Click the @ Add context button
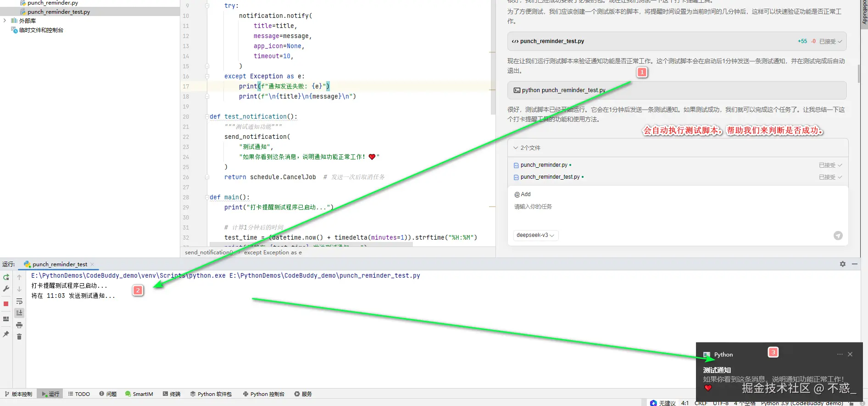The height and width of the screenshot is (406, 868). tap(523, 194)
